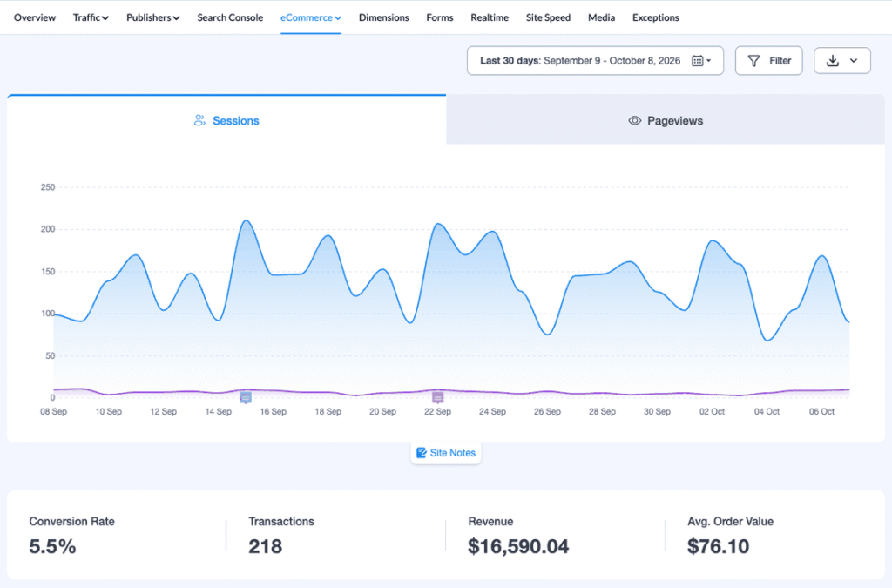This screenshot has width=892, height=588.
Task: Click the 08 Sep axis label
Action: [x=53, y=412]
